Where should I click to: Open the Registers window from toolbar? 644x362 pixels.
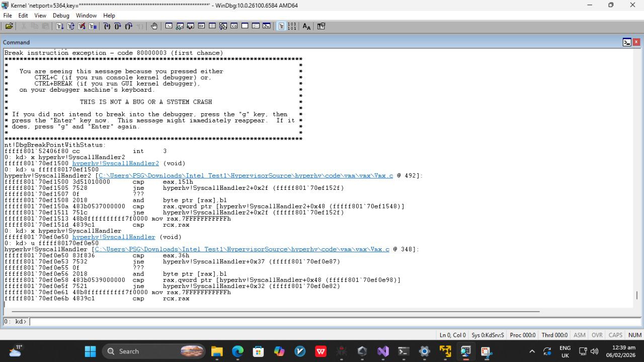point(201,26)
